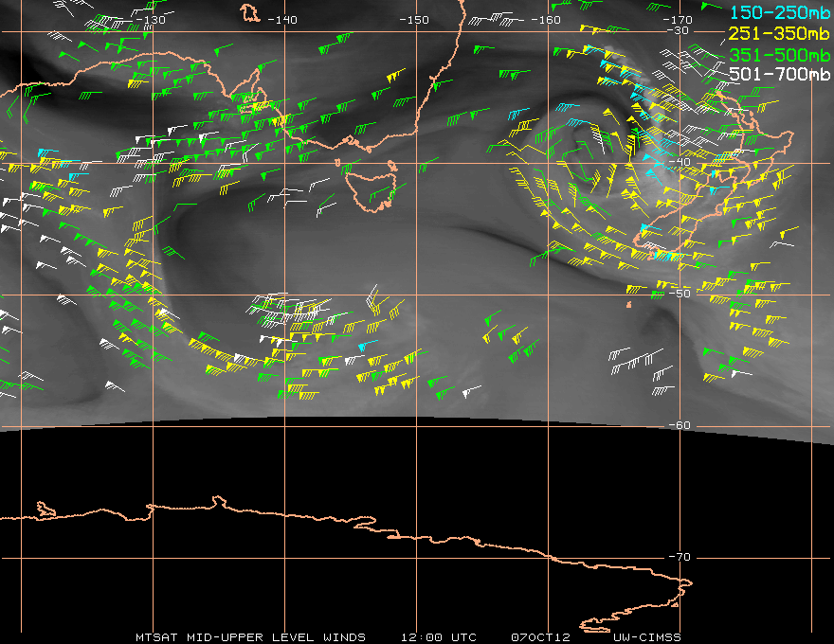This screenshot has width=834, height=644.
Task: Click the -40 latitude label
Action: click(x=680, y=162)
